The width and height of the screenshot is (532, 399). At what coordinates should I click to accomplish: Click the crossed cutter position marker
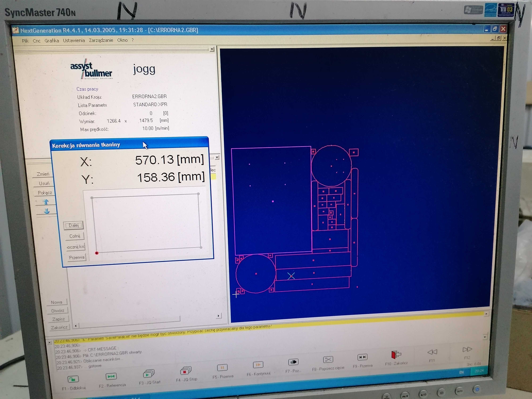tap(291, 276)
